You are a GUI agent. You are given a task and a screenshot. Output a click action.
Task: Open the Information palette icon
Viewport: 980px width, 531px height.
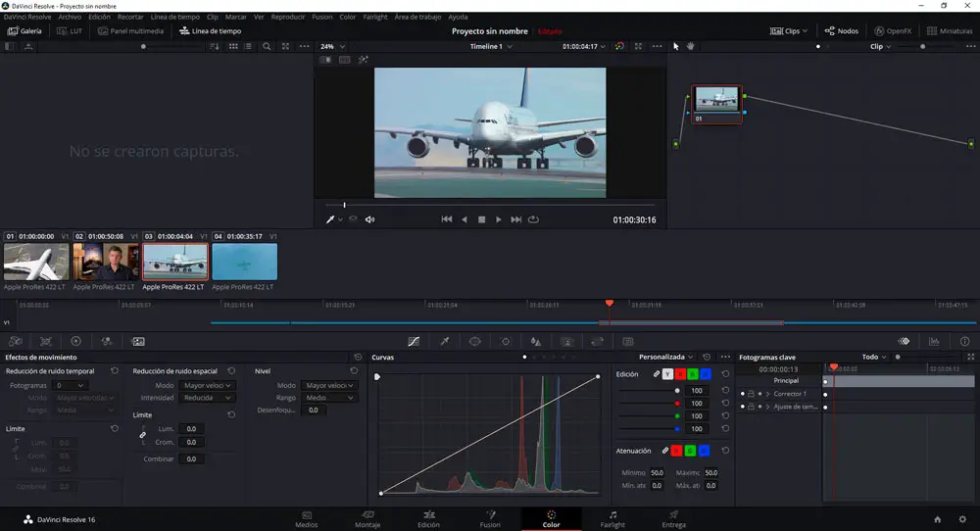coord(965,342)
